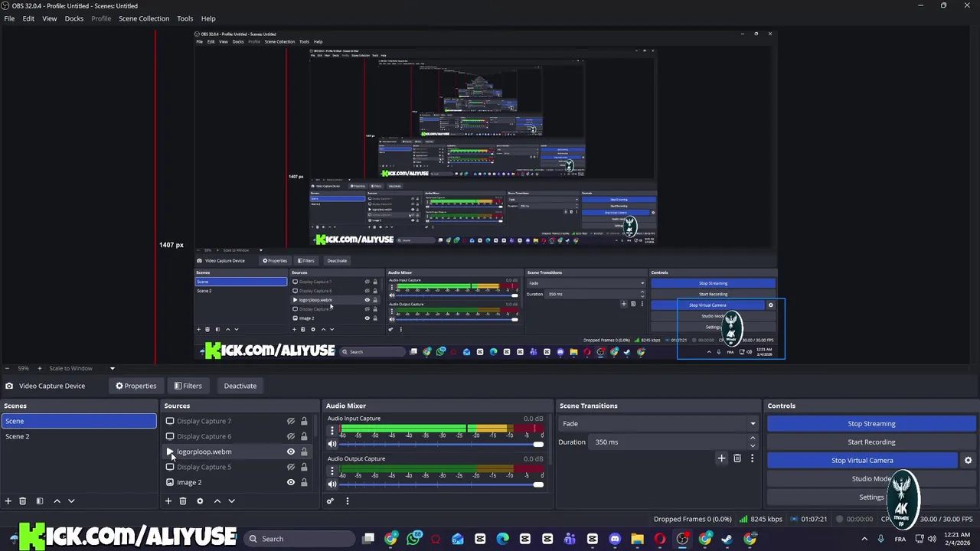Viewport: 980px width, 551px height.
Task: Select Scene 2 in Scenes list
Action: pos(79,436)
